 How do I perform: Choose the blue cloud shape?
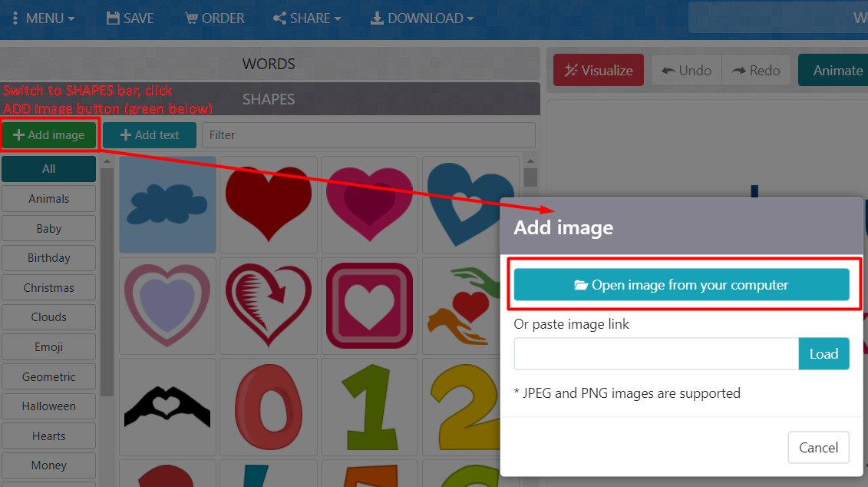point(168,204)
